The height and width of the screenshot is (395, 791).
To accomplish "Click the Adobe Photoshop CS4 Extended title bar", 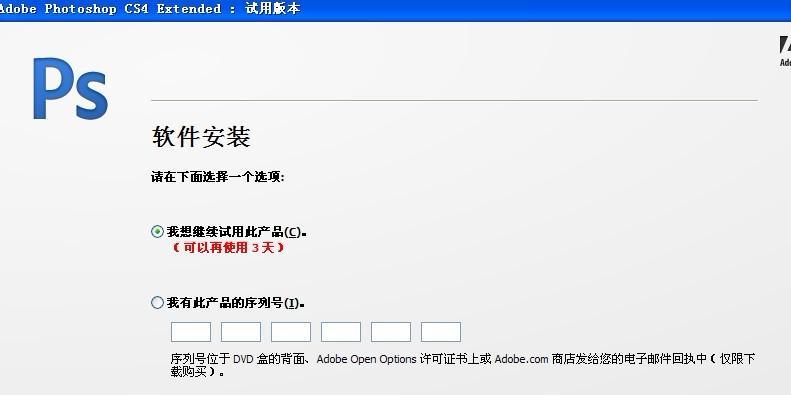I will click(396, 10).
